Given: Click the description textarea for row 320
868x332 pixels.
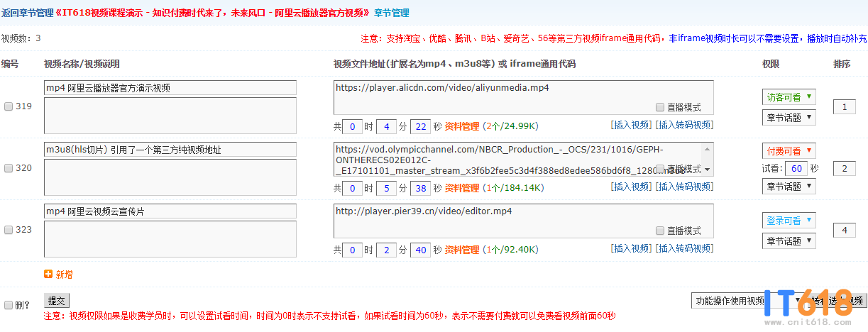Looking at the screenshot, I should (x=170, y=177).
